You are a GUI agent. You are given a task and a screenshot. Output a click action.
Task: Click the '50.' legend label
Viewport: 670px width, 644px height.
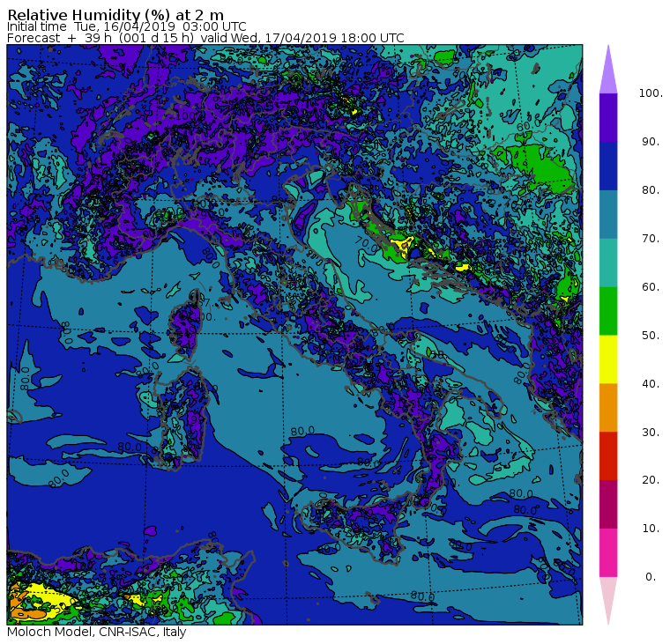pos(651,336)
